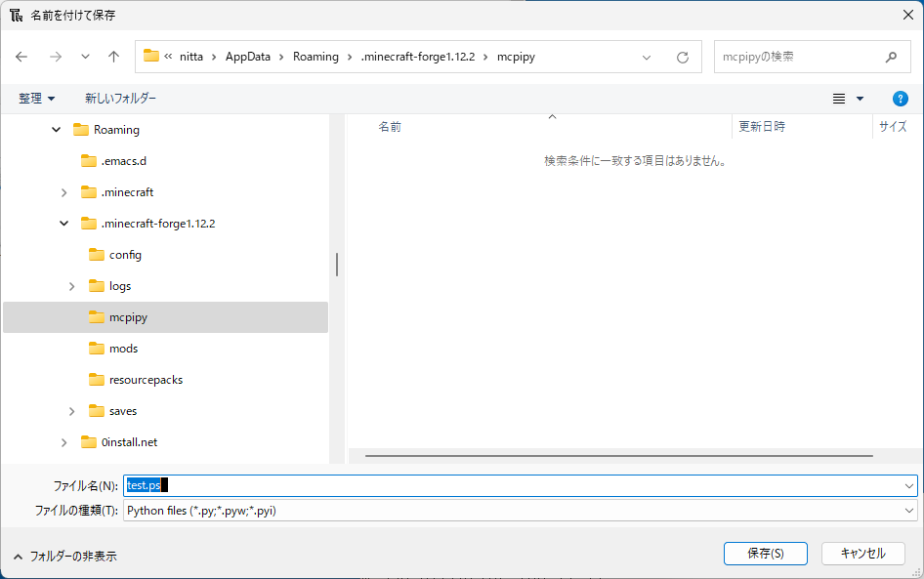Screen dimensions: 924x579
Task: Select the mods folder in tree
Action: click(x=123, y=349)
